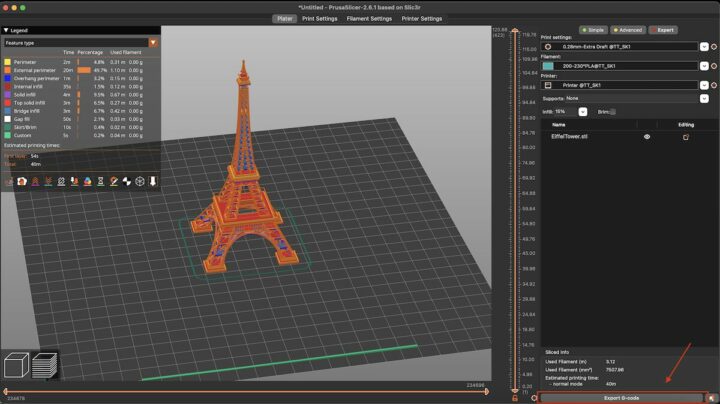Select Simple mode
The height and width of the screenshot is (404, 720).
point(593,30)
